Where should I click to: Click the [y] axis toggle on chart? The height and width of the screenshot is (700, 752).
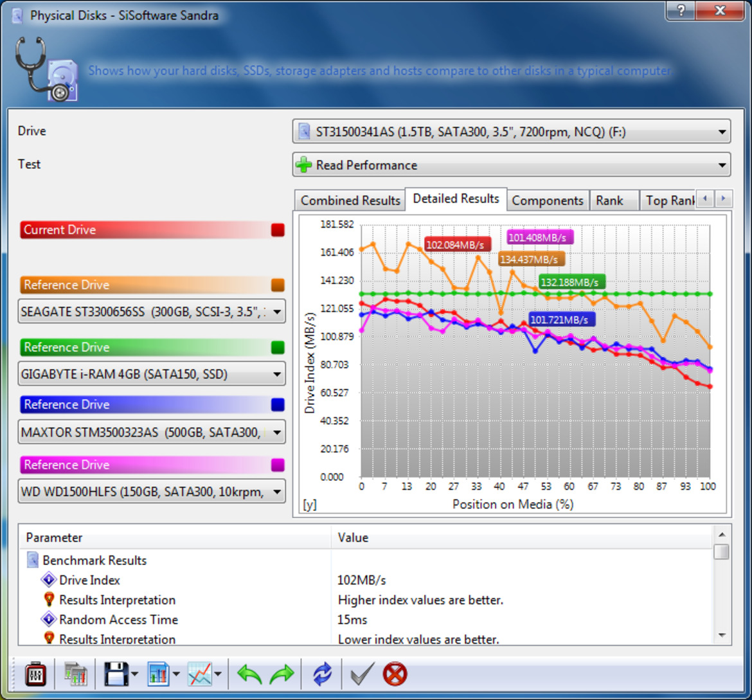pos(310,504)
